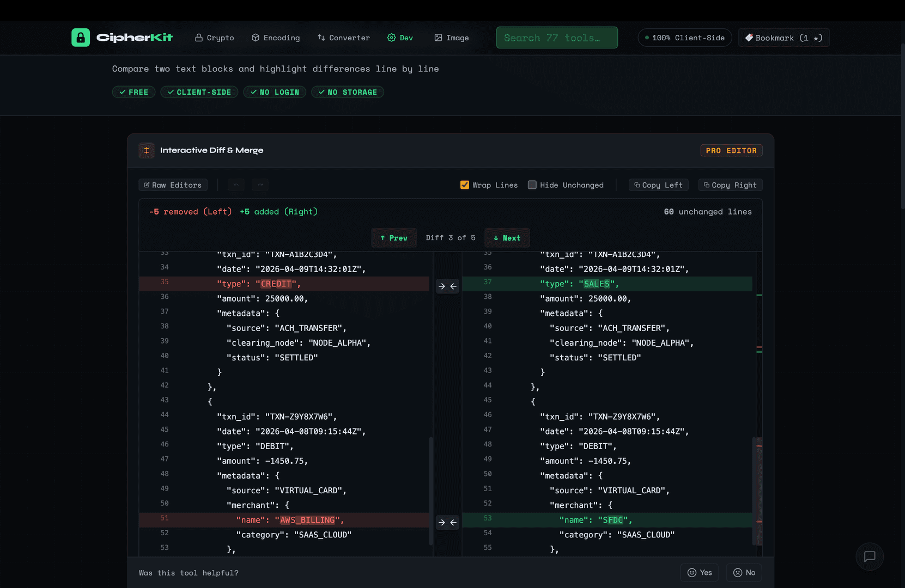Click the "60 unchanged lines" counter
This screenshot has width=905, height=588.
tap(708, 212)
